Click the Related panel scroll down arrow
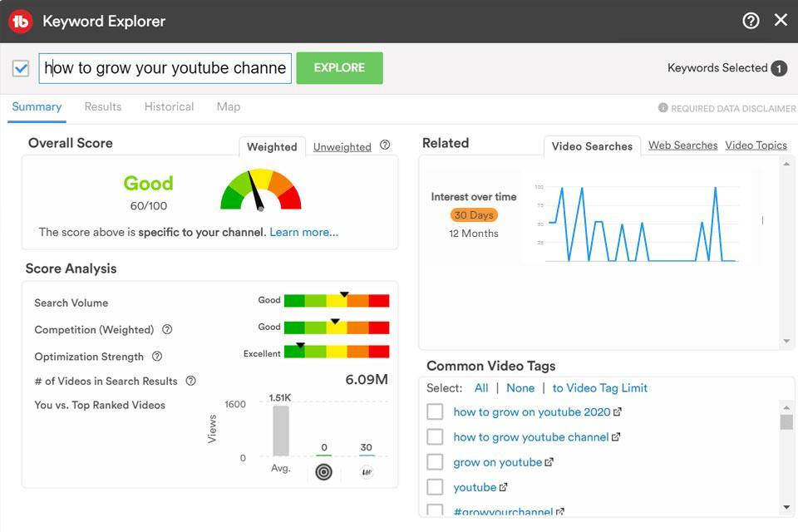Viewport: 798px width, 532px height. [786, 341]
